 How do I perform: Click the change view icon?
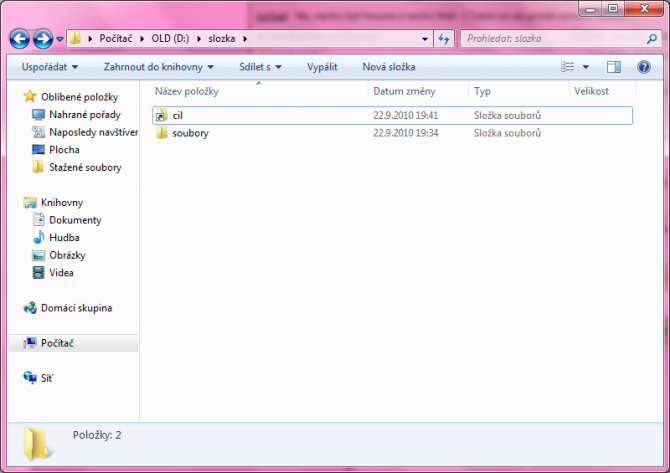[568, 67]
